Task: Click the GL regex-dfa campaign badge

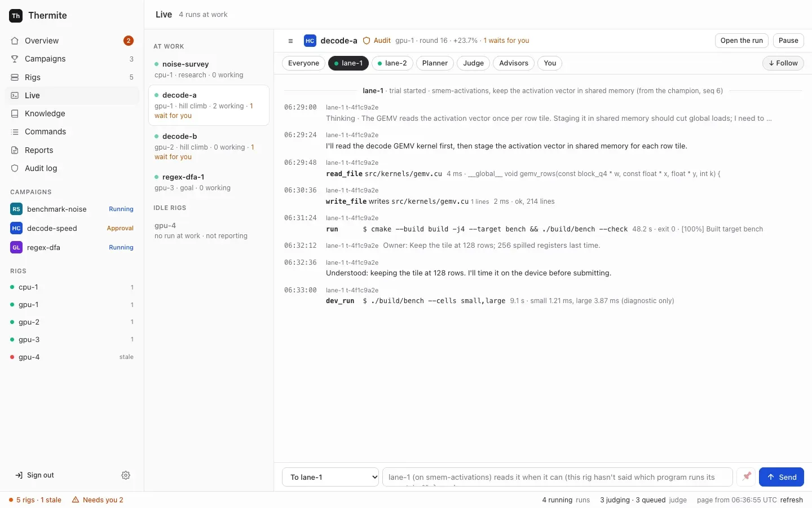Action: point(16,247)
